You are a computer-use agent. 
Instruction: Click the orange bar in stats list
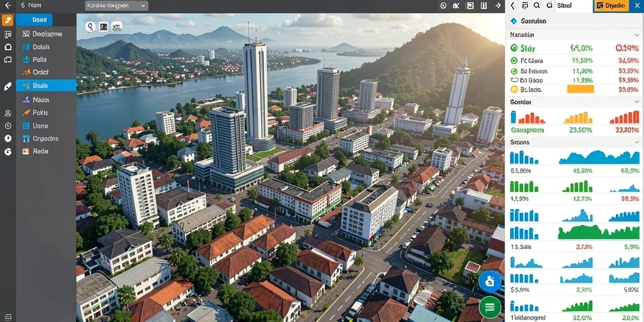580,89
